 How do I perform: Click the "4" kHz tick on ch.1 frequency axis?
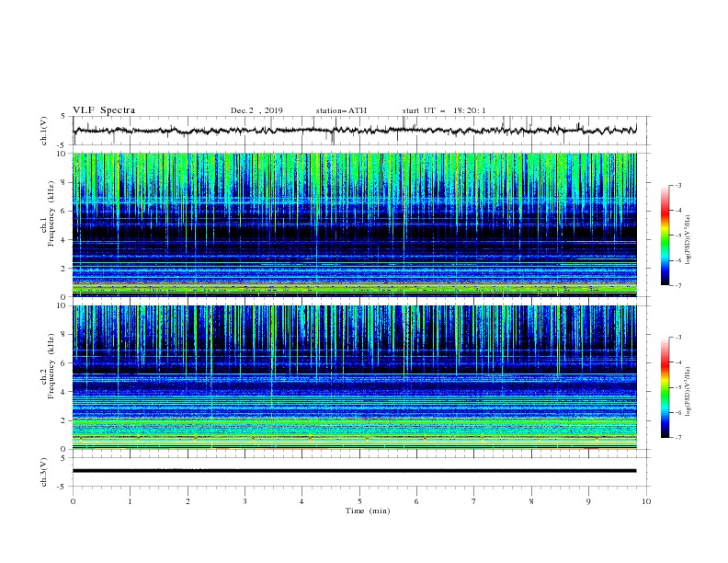coord(63,240)
